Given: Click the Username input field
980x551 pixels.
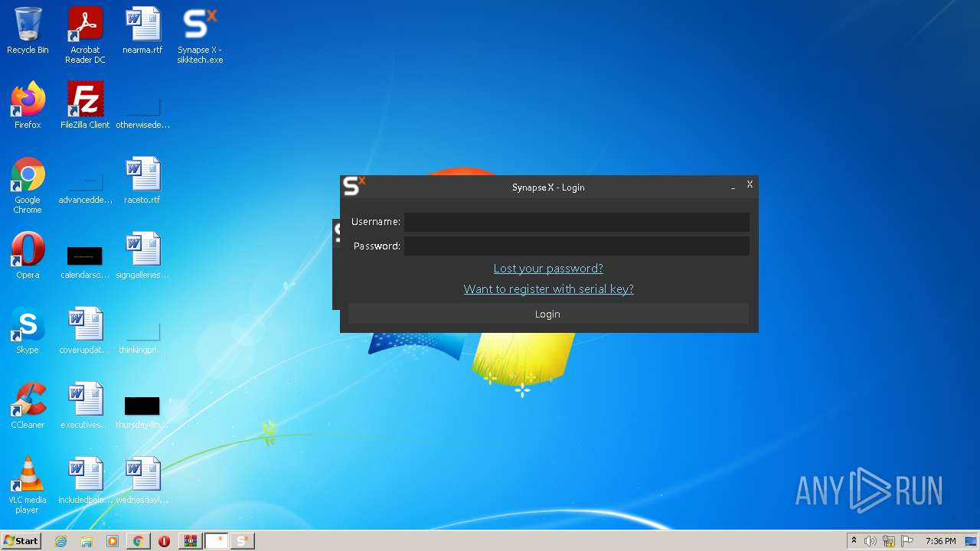Looking at the screenshot, I should (x=577, y=222).
